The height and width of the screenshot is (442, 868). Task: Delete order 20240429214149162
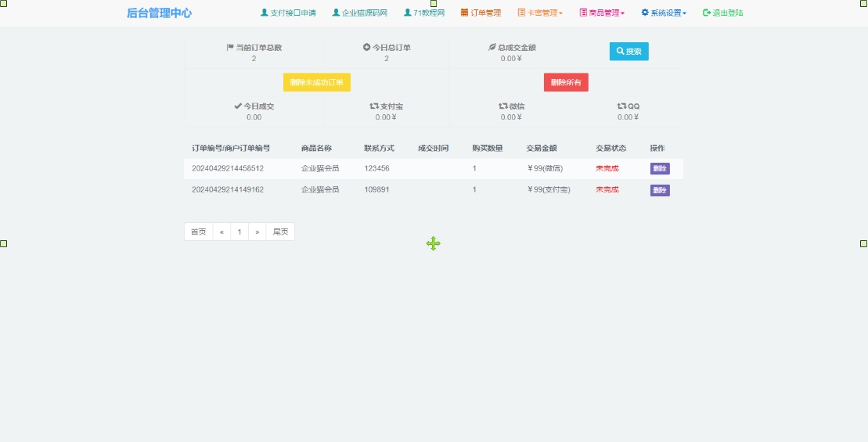point(660,190)
